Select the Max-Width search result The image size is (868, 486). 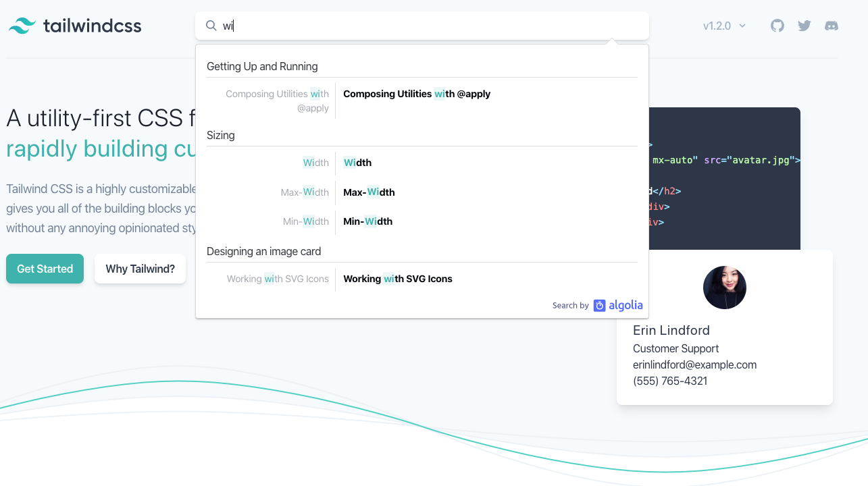422,192
